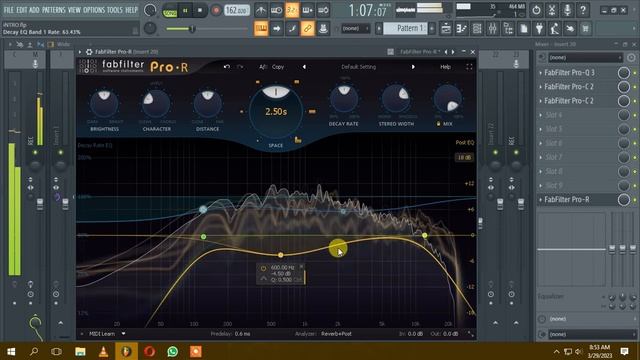Toggle the 3-2 countdown before recording
640x360 pixels.
click(292, 10)
